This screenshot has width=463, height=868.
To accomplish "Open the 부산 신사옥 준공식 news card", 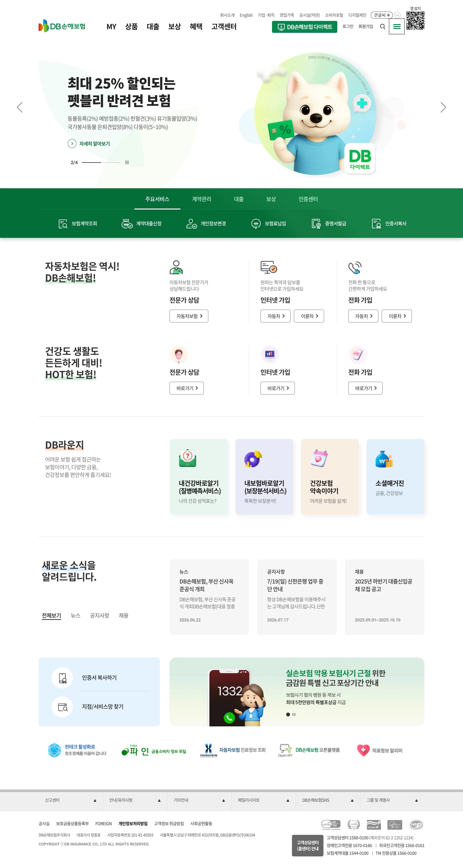I will pos(209,597).
